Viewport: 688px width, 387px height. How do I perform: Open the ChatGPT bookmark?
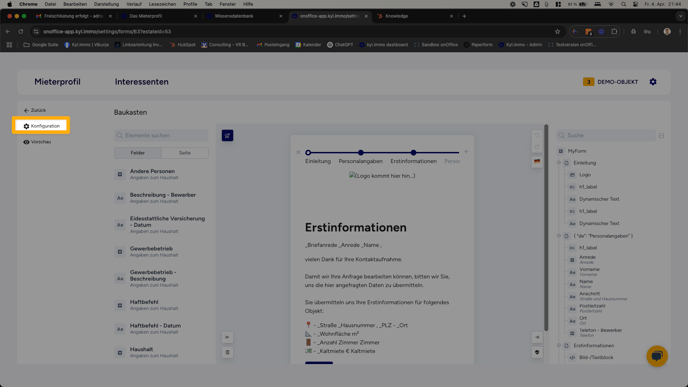tap(340, 45)
